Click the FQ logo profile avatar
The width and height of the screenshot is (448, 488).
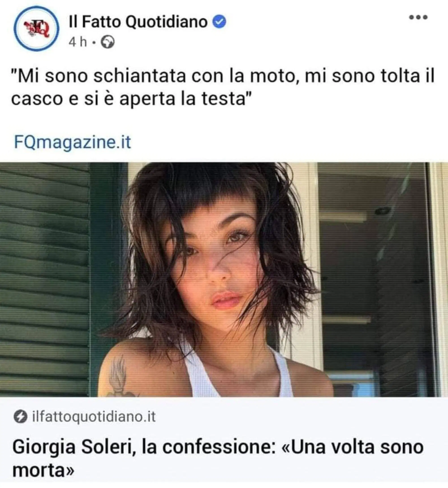point(36,29)
